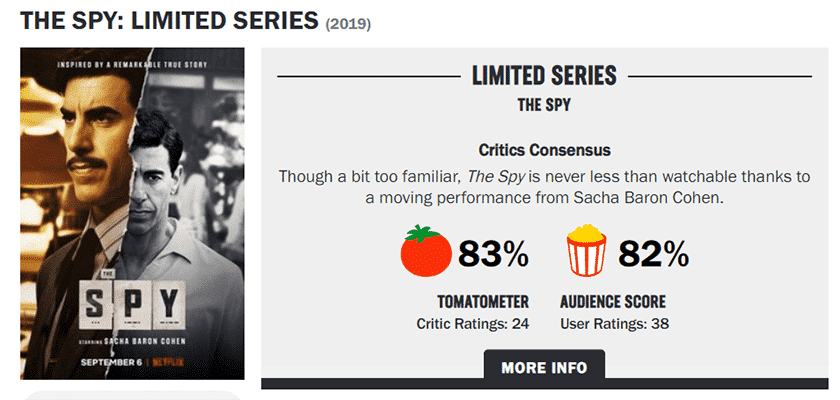Image resolution: width=840 pixels, height=400 pixels.
Task: Click the Netflix logo on the poster
Action: pyautogui.click(x=168, y=363)
